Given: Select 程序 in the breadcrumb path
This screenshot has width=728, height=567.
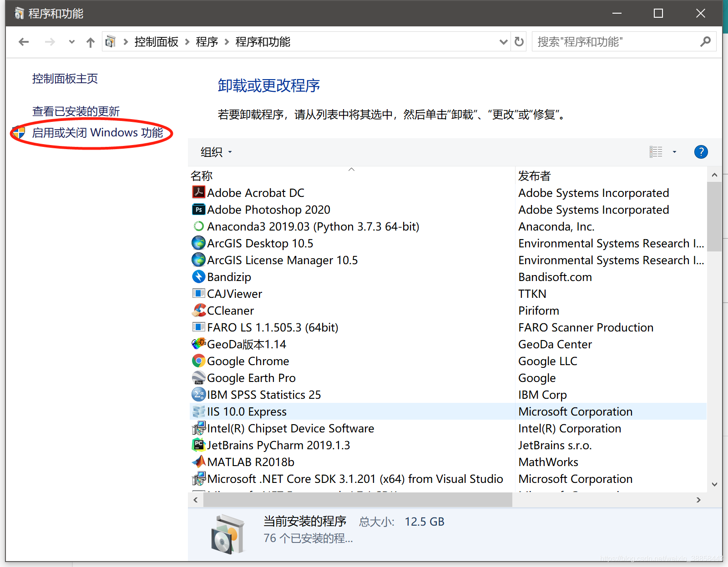Looking at the screenshot, I should pyautogui.click(x=207, y=42).
